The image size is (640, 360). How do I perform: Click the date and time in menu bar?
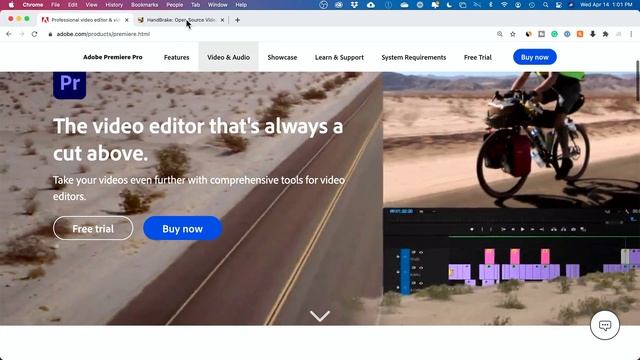click(x=606, y=5)
